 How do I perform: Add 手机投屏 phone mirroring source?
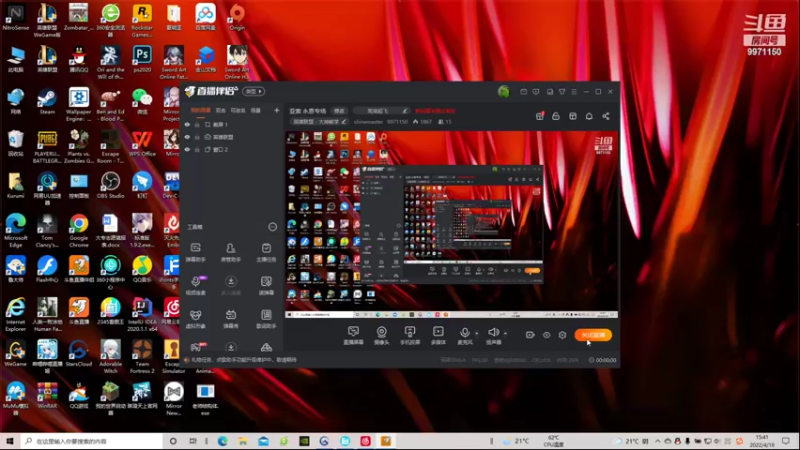tap(410, 336)
